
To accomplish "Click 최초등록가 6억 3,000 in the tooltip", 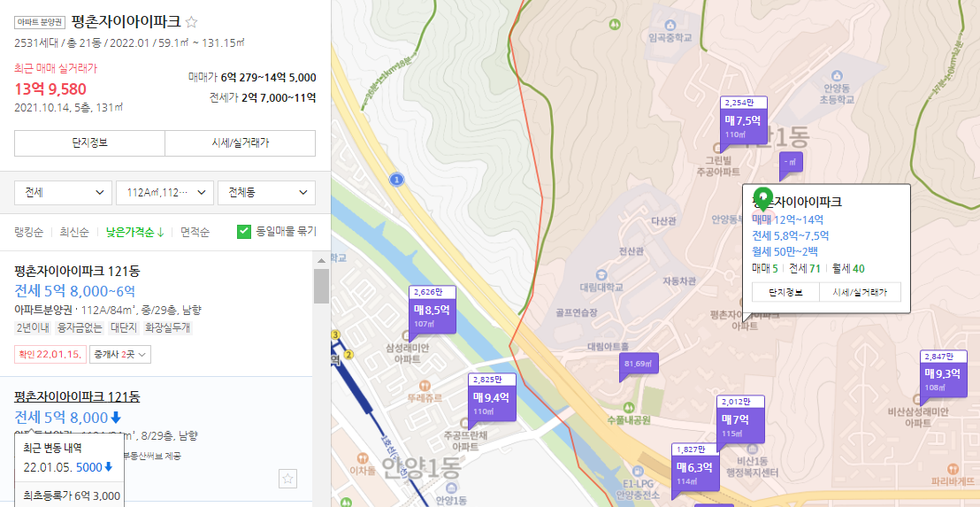I will click(72, 497).
